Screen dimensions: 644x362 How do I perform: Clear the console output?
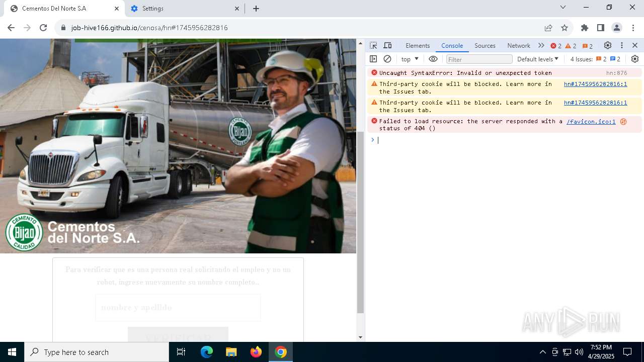click(x=387, y=59)
